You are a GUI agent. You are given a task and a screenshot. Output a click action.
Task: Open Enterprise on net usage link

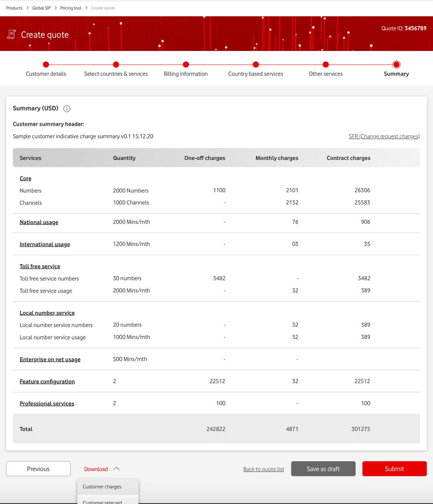(x=50, y=360)
